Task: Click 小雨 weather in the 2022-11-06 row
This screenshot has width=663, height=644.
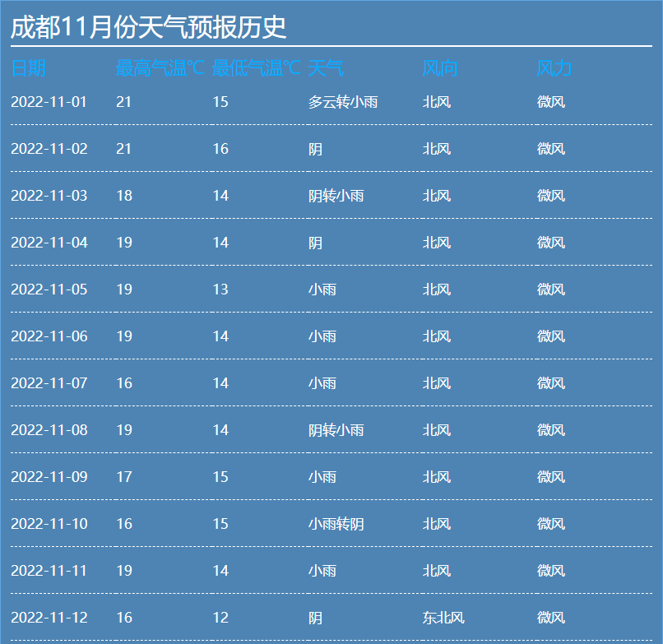Action: (x=322, y=336)
